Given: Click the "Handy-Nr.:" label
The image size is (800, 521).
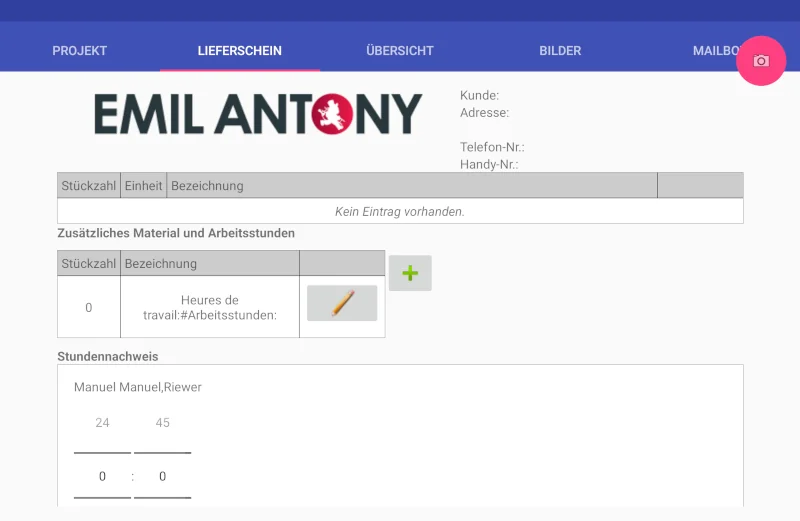Looking at the screenshot, I should tap(489, 164).
